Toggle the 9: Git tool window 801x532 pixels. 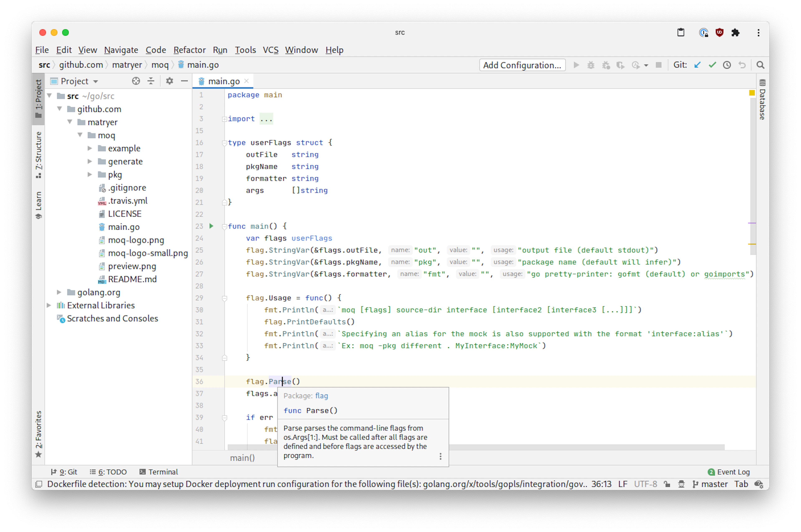point(64,472)
